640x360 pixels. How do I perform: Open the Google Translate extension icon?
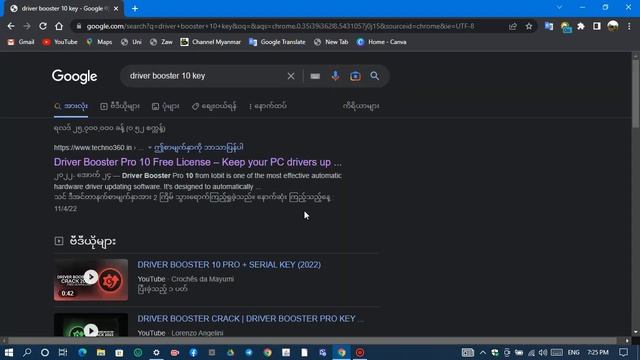(549, 26)
